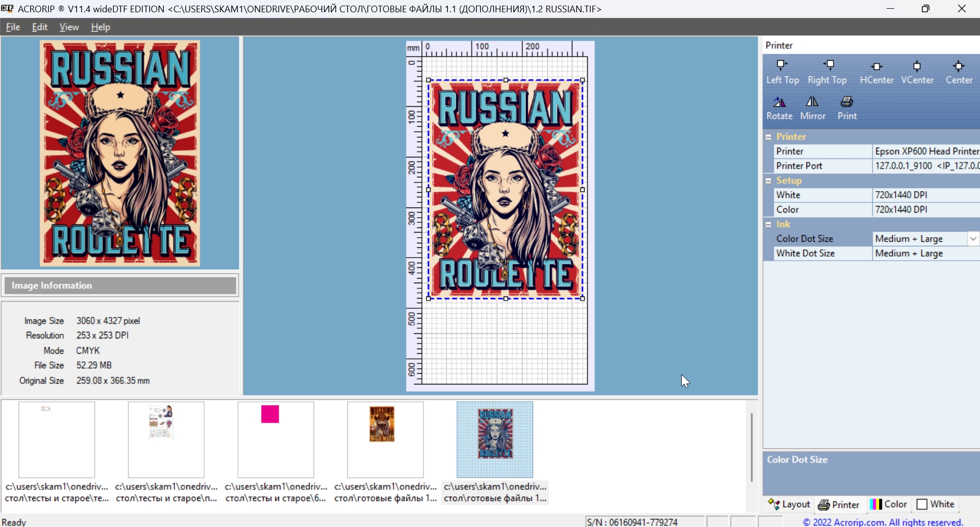The image size is (980, 527).
Task: Click the Print icon
Action: [x=847, y=108]
